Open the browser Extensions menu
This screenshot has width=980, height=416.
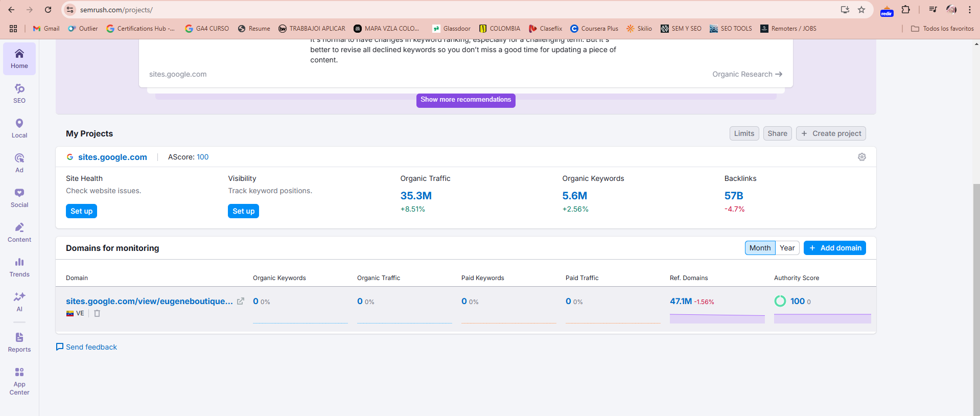(906, 10)
